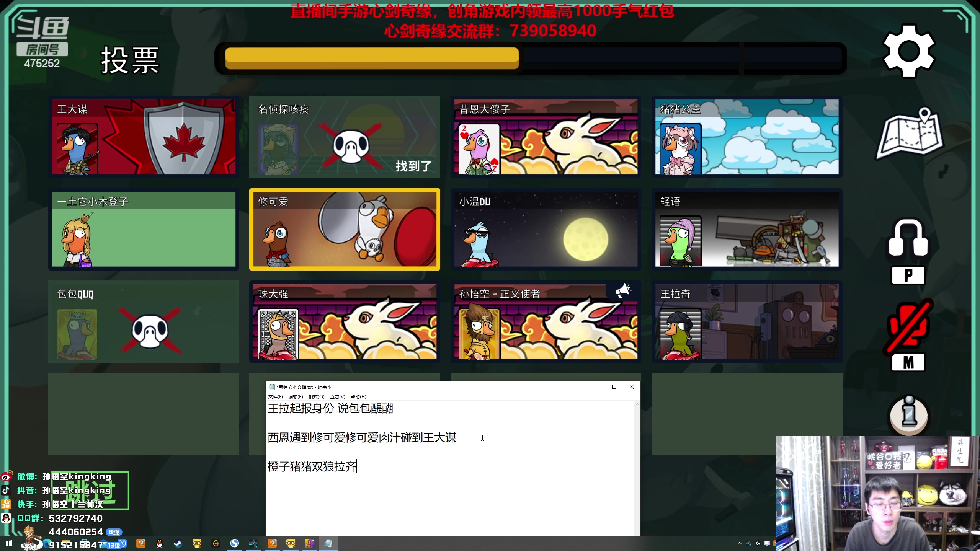This screenshot has width=980, height=551.
Task: Toggle the muted microphone icon
Action: click(x=908, y=326)
